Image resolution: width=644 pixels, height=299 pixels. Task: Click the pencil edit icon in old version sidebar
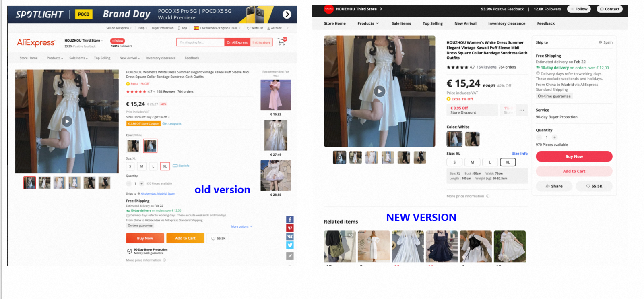click(x=290, y=256)
